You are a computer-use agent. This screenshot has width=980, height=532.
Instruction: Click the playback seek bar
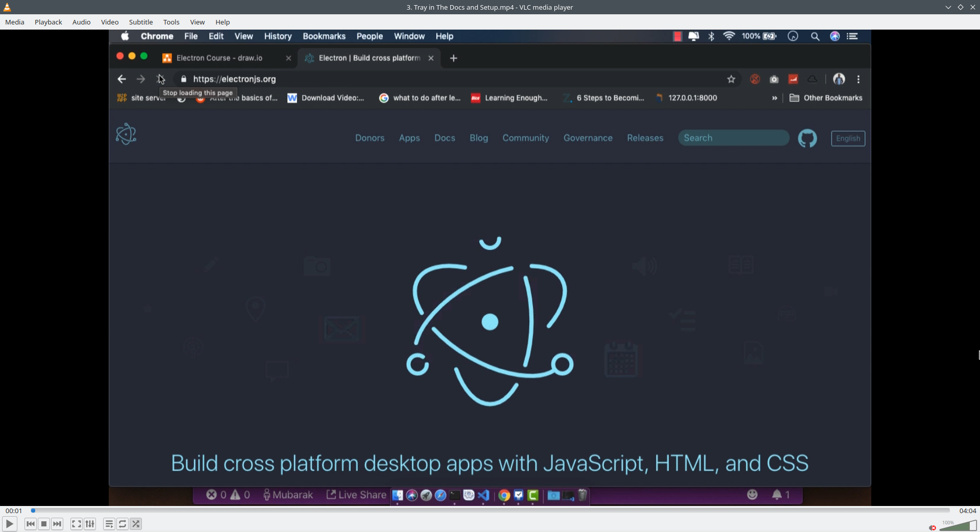click(x=490, y=510)
